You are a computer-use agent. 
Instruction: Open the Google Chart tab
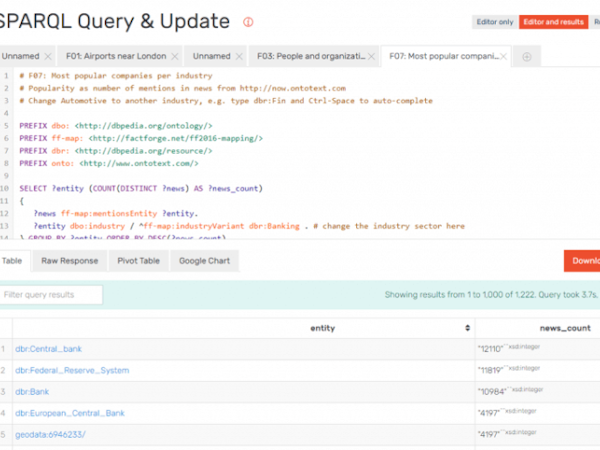tap(204, 261)
